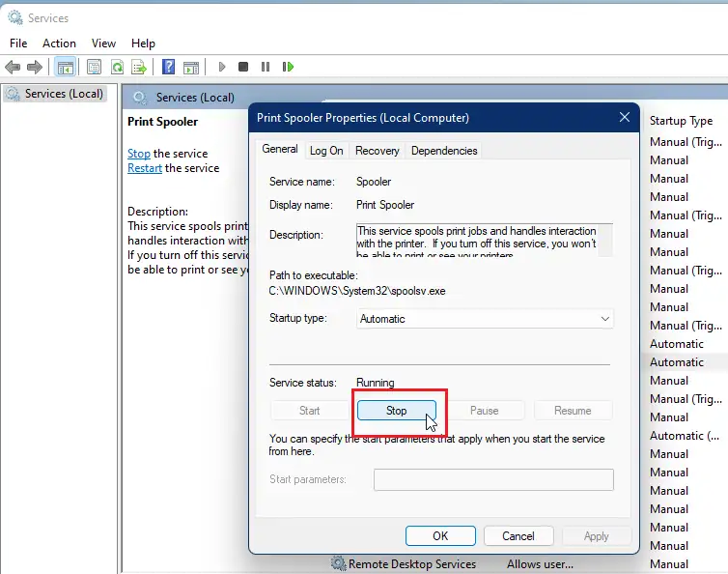
Task: Click the Refresh toolbar icon
Action: (117, 67)
